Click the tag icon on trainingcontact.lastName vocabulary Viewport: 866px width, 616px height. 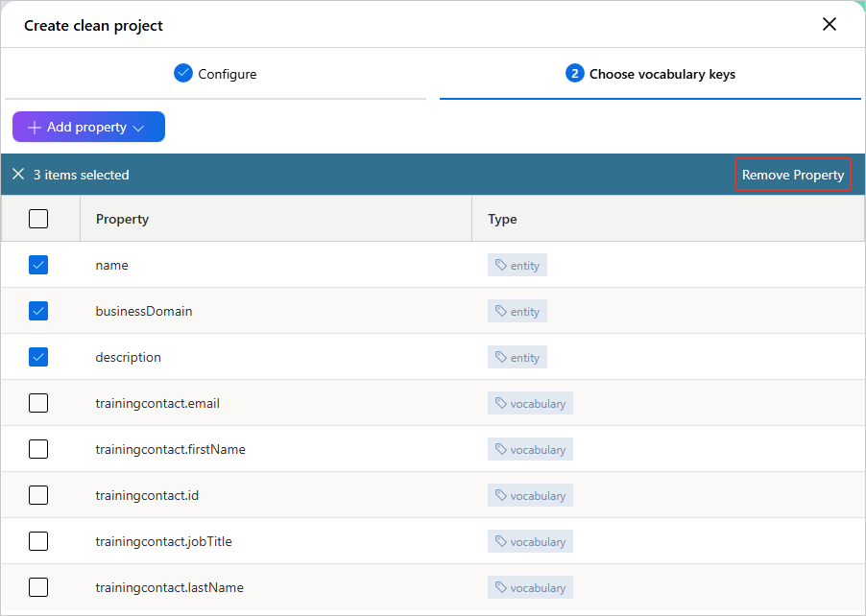[x=501, y=587]
